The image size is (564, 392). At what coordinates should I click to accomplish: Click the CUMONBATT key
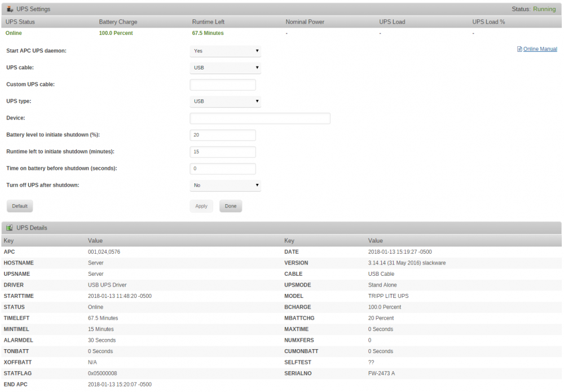pos(301,351)
